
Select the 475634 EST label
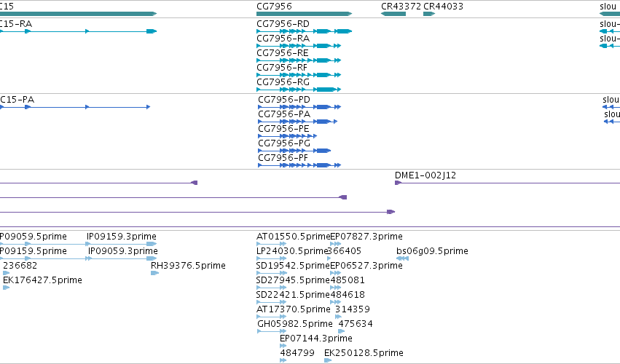356,324
